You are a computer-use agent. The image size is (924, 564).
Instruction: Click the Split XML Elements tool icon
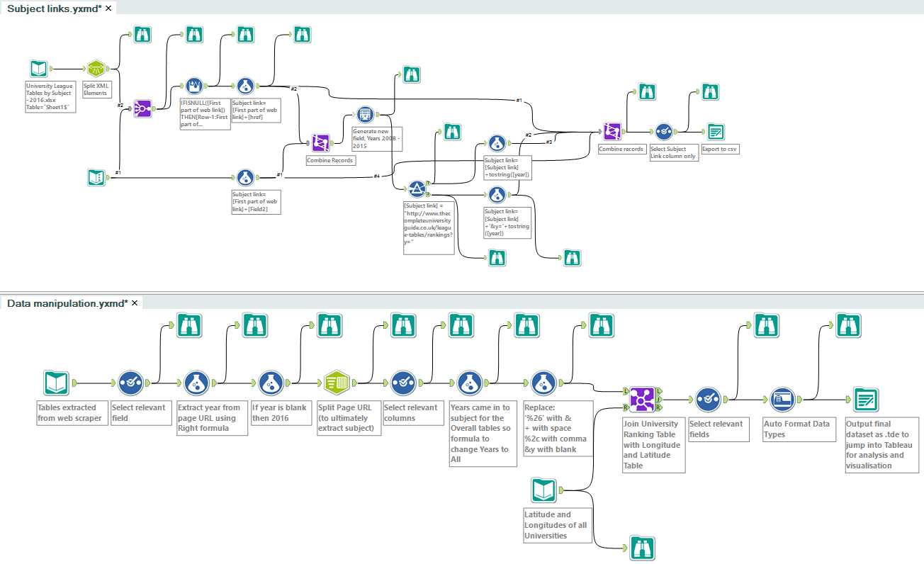pyautogui.click(x=96, y=69)
